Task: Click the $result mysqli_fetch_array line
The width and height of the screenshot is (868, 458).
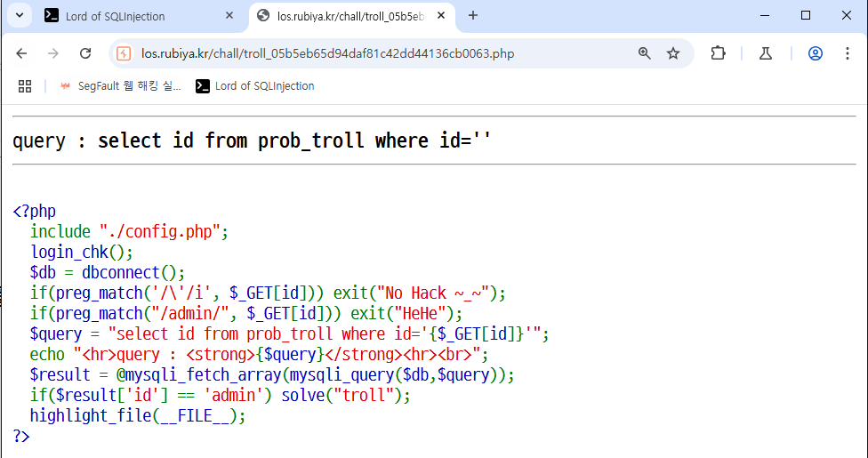Action: [x=272, y=375]
